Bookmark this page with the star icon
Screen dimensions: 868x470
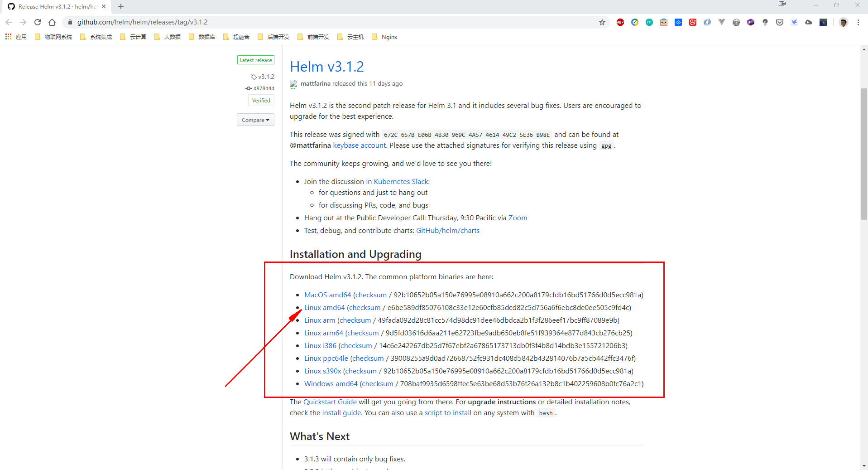[x=602, y=22]
